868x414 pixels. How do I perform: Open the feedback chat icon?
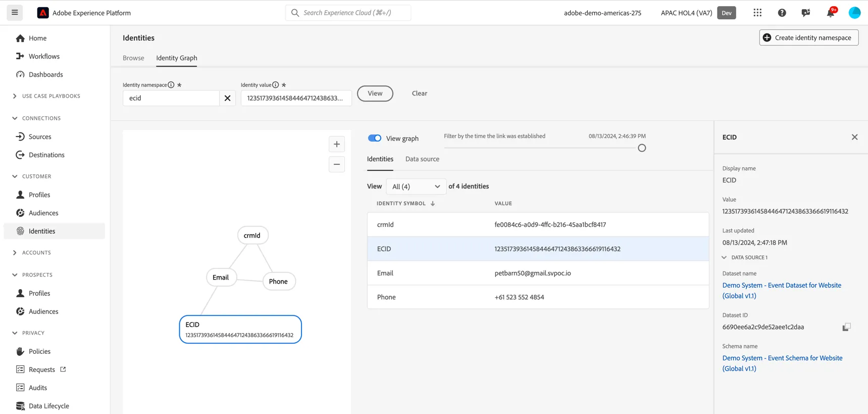(x=806, y=13)
